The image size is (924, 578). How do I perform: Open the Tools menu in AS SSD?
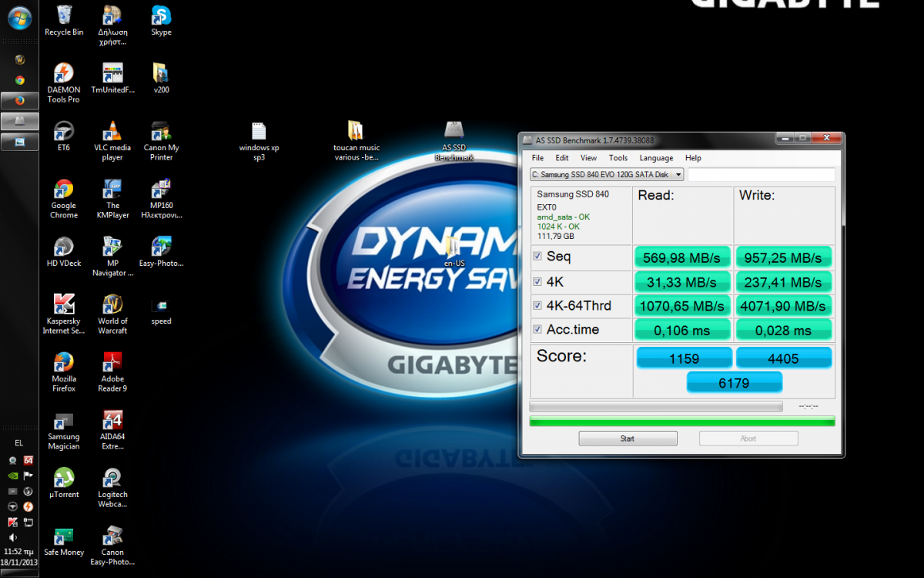point(618,158)
